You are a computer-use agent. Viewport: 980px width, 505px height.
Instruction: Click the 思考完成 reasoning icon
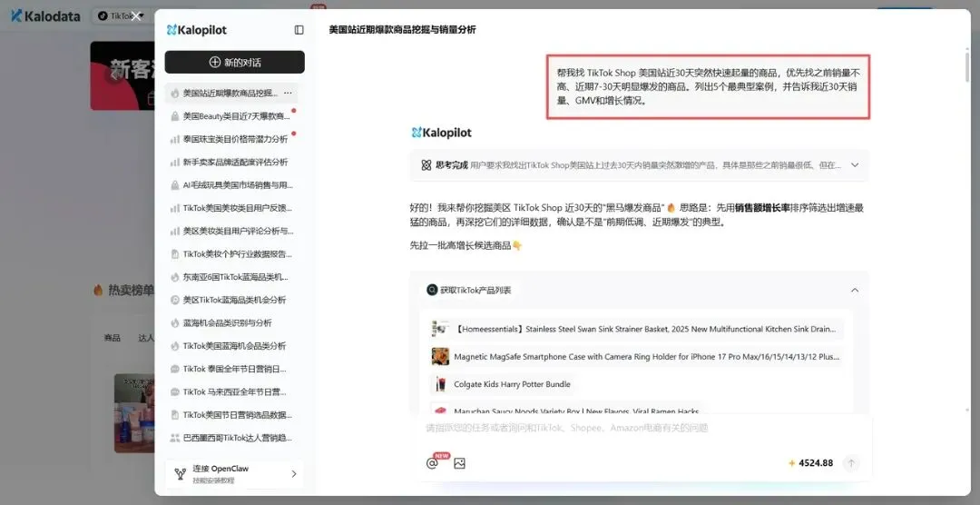426,165
